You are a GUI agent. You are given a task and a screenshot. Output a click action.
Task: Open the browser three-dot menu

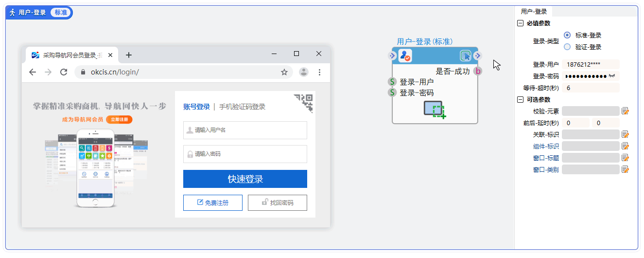pos(319,72)
